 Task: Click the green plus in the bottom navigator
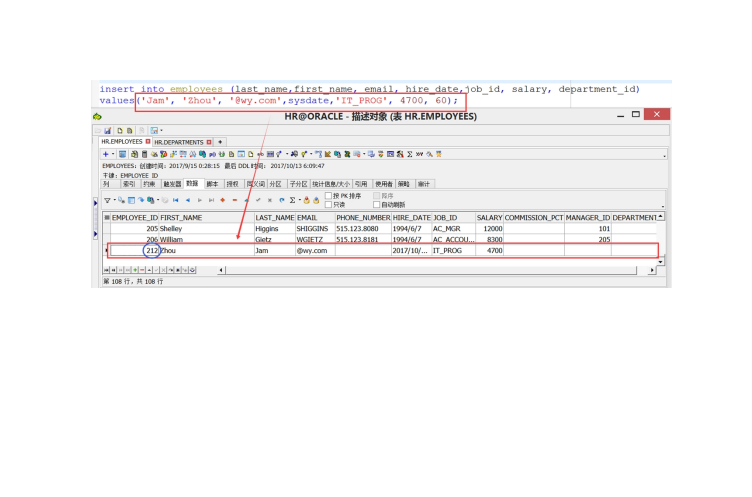click(135, 270)
